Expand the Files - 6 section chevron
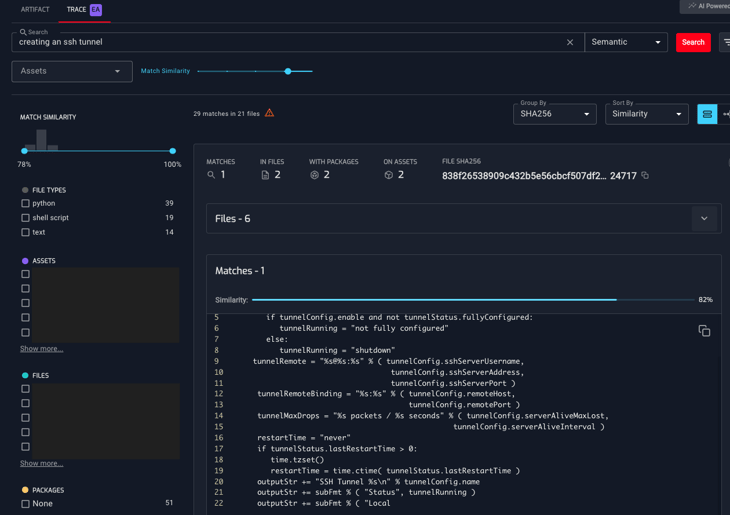Screen dimensions: 730x515 (x=704, y=218)
